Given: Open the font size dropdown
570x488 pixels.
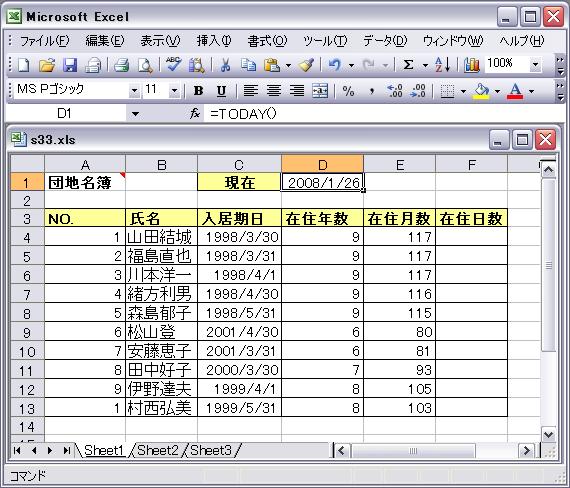Looking at the screenshot, I should coord(174,90).
